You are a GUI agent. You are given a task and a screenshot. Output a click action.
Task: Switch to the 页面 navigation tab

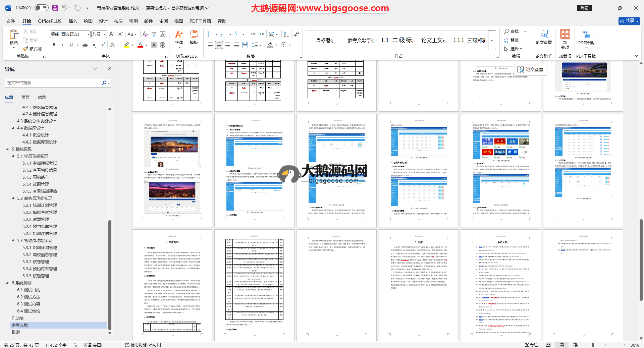pos(25,98)
